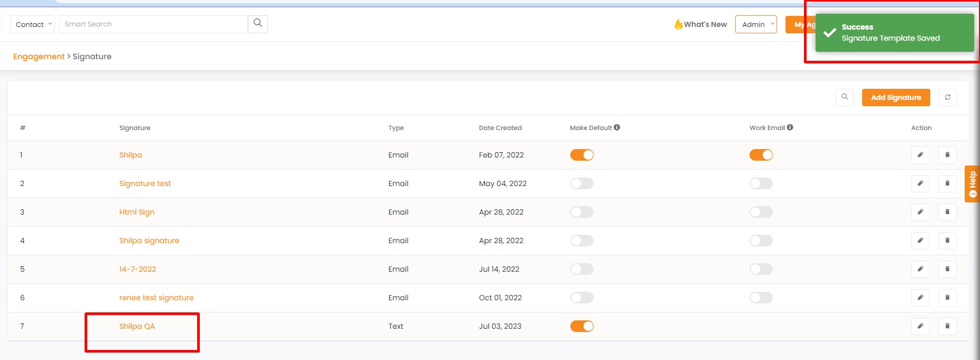Edit the Signature test row
Screen dimensions: 980x360
pos(920,183)
